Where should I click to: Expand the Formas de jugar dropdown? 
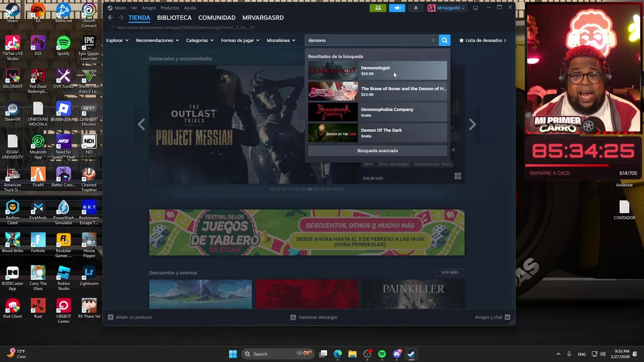click(x=240, y=40)
